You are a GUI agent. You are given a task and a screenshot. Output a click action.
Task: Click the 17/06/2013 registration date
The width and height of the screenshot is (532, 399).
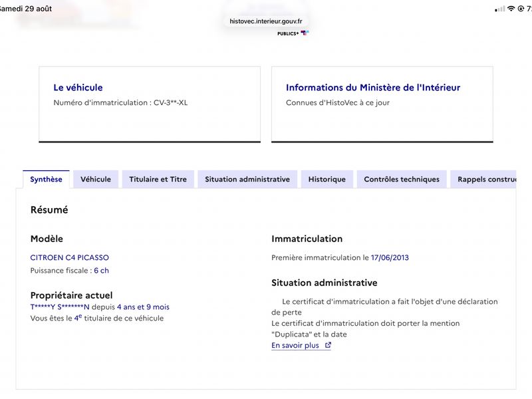click(390, 257)
